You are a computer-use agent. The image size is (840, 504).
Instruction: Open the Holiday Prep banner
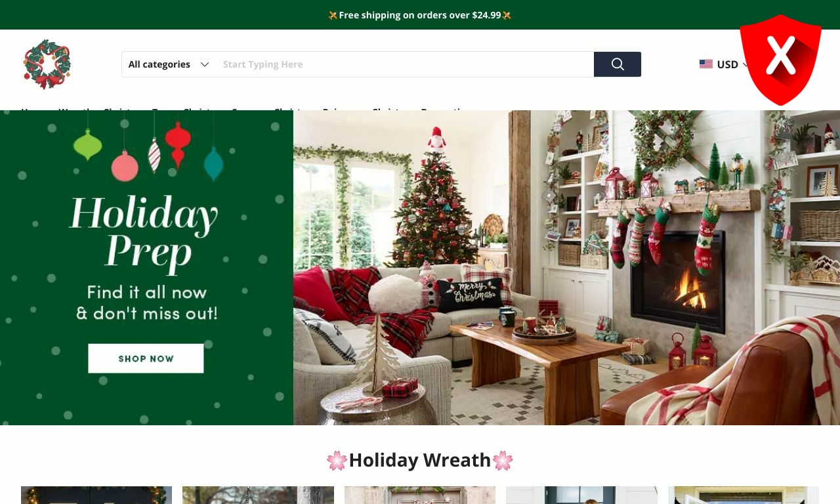tap(146, 268)
